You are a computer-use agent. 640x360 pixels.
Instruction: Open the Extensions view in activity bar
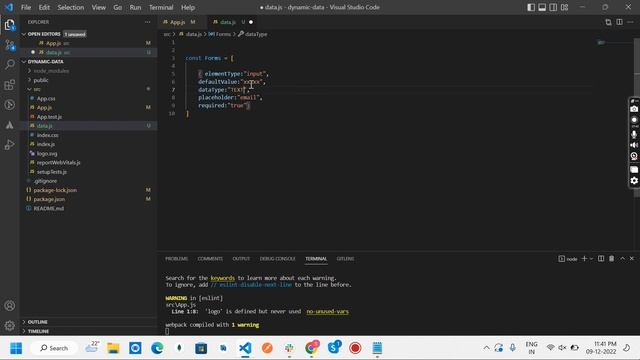point(10,84)
